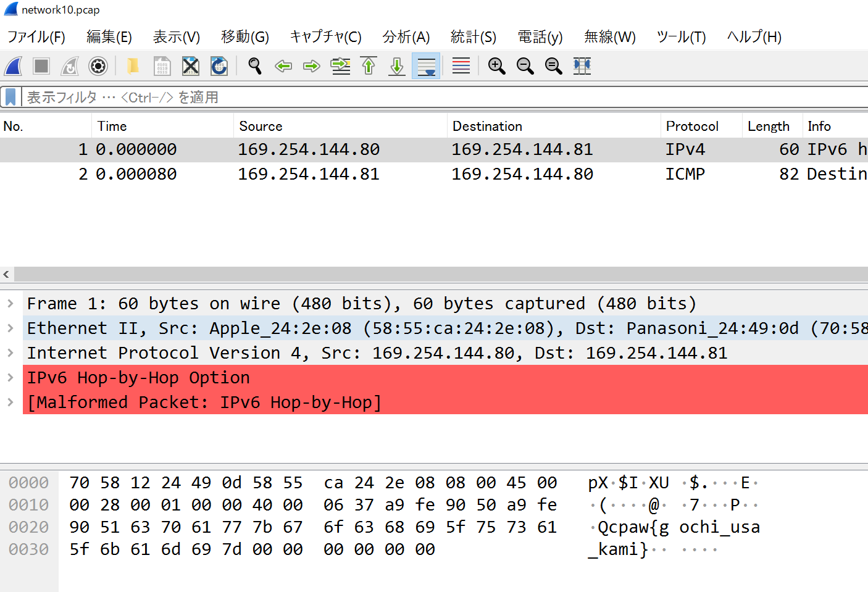868x592 pixels.
Task: Click ASCII text ochi_usa in byte pane
Action: (719, 527)
